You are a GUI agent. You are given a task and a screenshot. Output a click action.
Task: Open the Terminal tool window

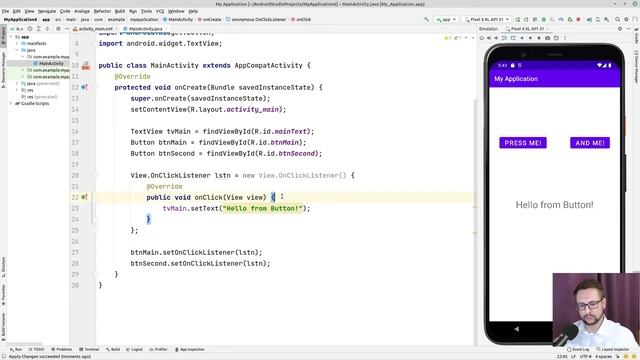[x=89, y=349]
